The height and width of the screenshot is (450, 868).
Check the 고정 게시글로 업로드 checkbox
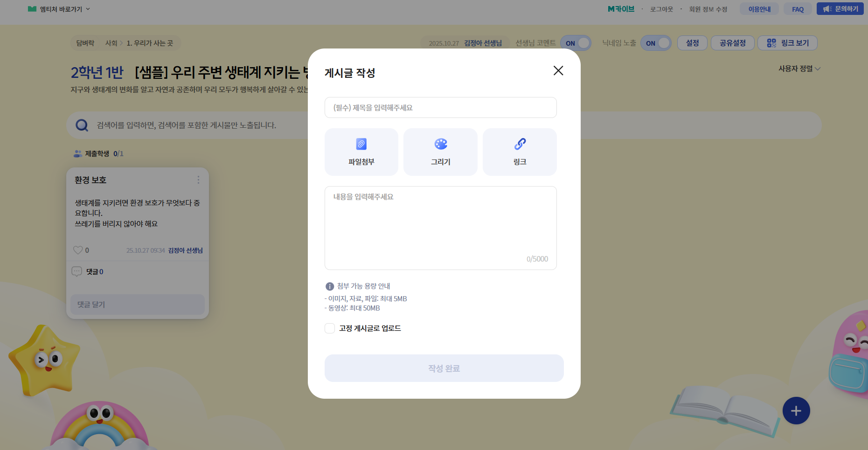(x=330, y=328)
